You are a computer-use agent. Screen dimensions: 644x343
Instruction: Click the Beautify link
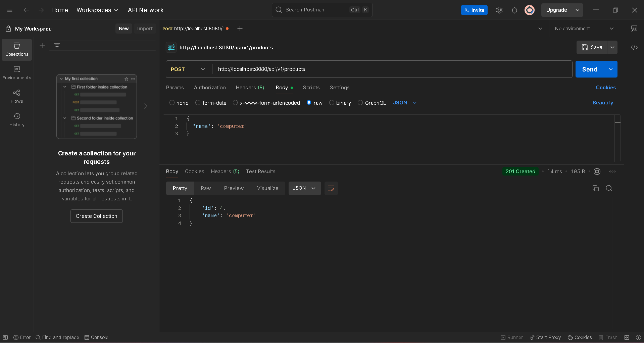point(603,103)
